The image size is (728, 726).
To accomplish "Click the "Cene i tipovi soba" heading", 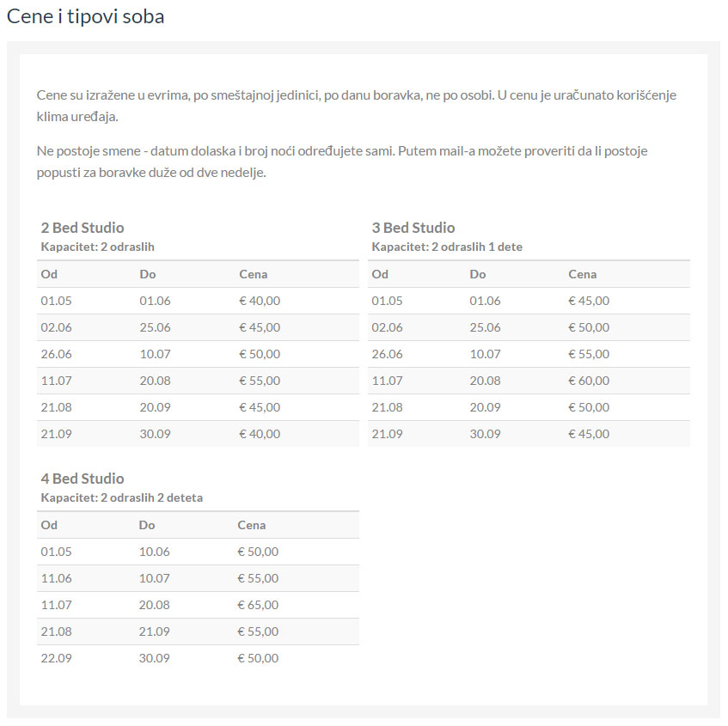I will [85, 16].
